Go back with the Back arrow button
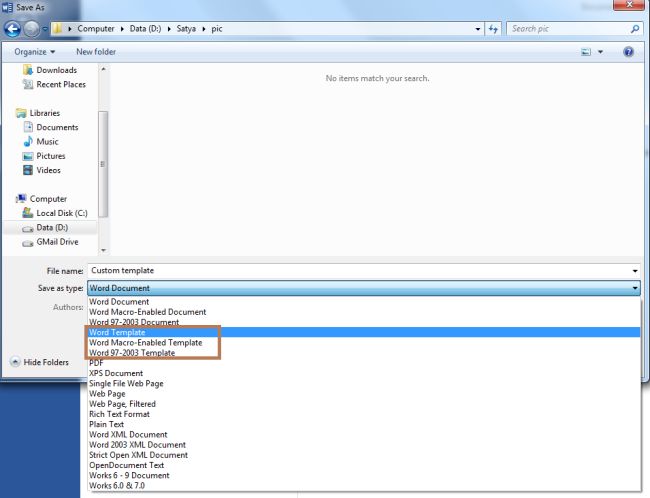 [12, 29]
